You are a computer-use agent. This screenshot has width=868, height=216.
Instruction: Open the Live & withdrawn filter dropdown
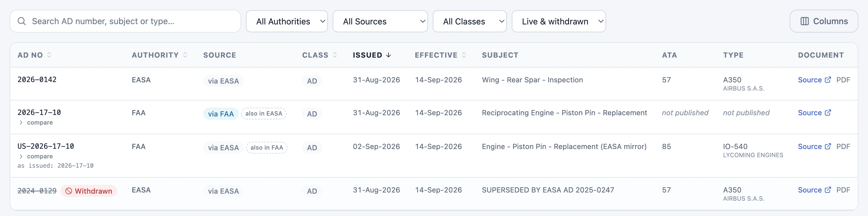click(x=559, y=21)
